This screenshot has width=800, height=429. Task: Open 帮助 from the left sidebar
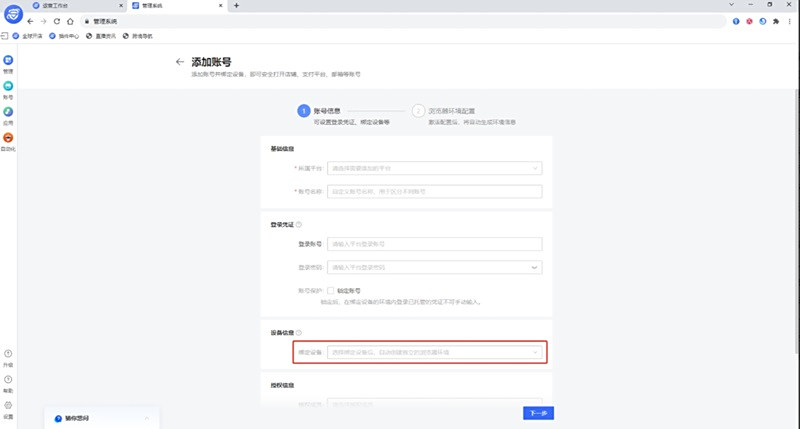click(8, 381)
